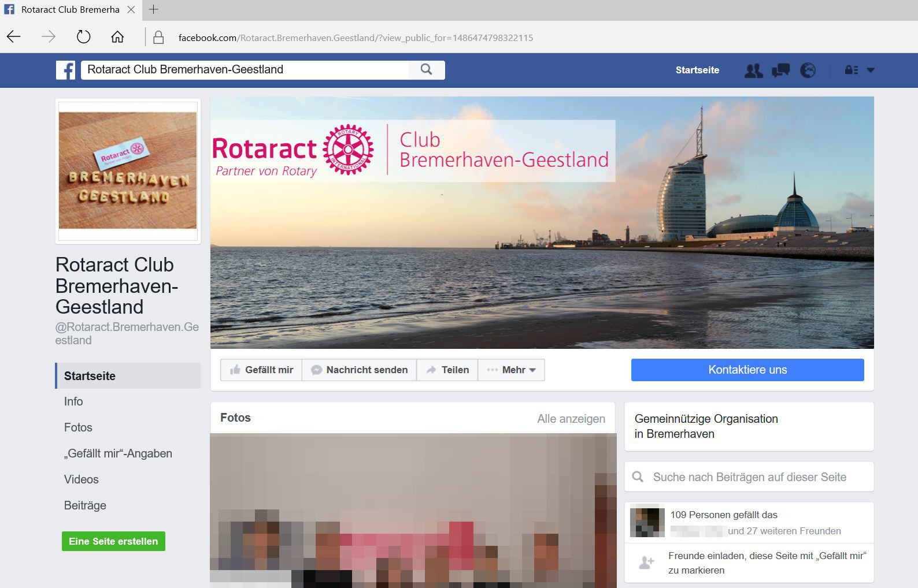Go back with browser back arrow
Image resolution: width=918 pixels, height=588 pixels.
click(x=14, y=38)
